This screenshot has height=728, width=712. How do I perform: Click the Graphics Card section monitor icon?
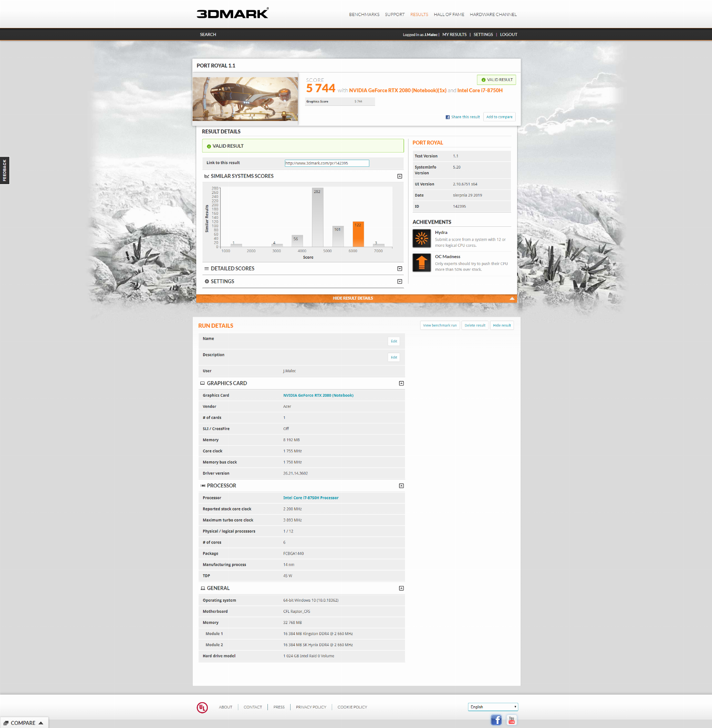point(202,383)
